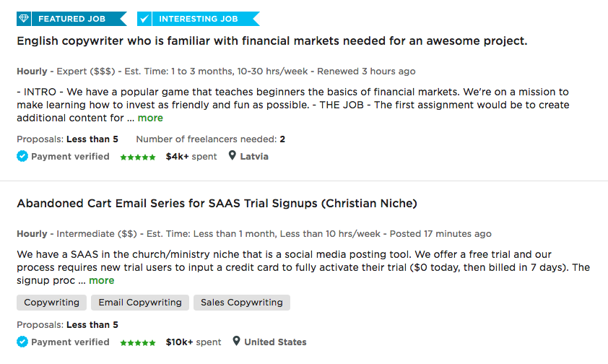
Task: Click the United States location pin icon
Action: click(236, 342)
